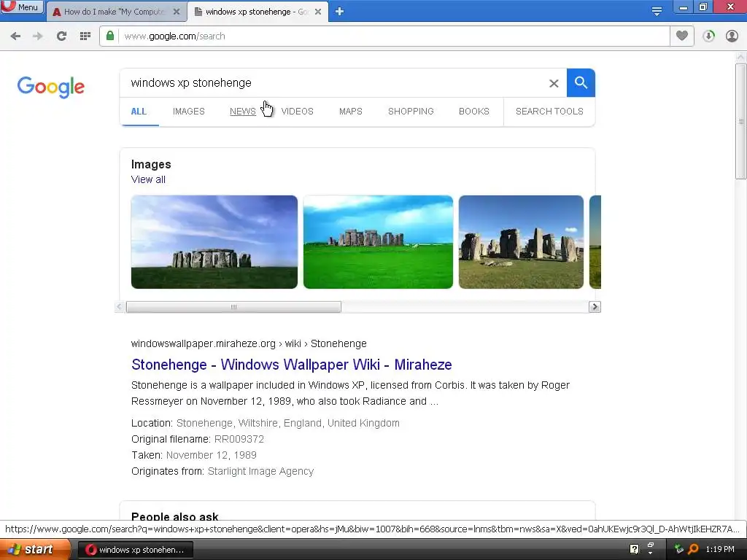The height and width of the screenshot is (560, 747).
Task: Switch to the IMAGES results tab
Action: tap(189, 112)
